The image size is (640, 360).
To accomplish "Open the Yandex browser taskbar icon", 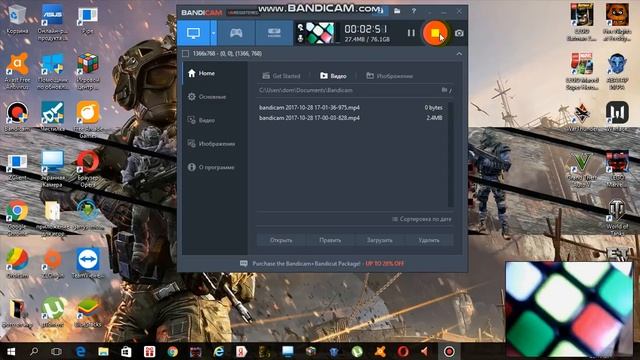I will click(x=241, y=351).
